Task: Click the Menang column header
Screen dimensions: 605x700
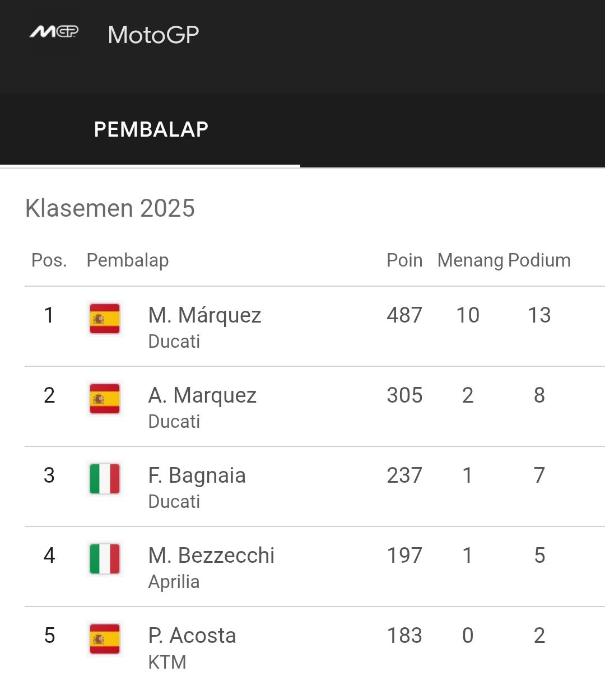Action: click(471, 261)
